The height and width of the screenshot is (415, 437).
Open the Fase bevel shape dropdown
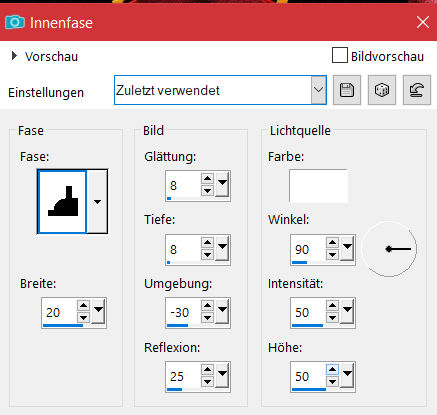(97, 202)
